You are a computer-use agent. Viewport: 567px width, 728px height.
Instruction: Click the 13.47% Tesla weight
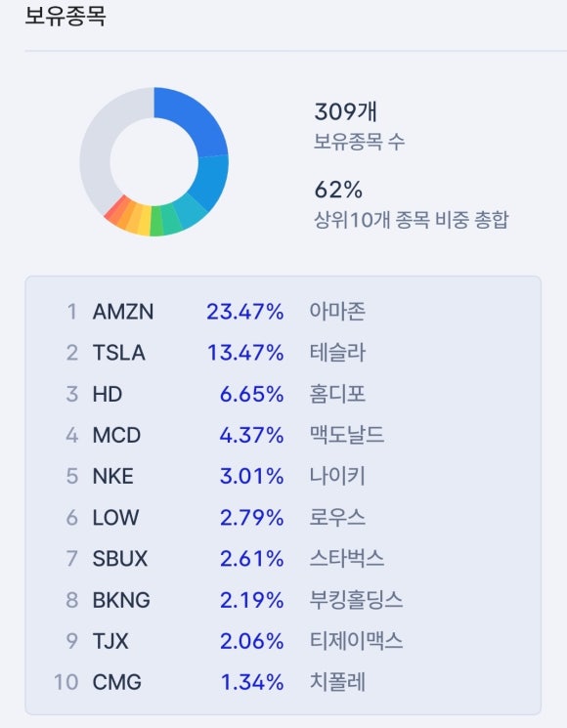pos(245,353)
